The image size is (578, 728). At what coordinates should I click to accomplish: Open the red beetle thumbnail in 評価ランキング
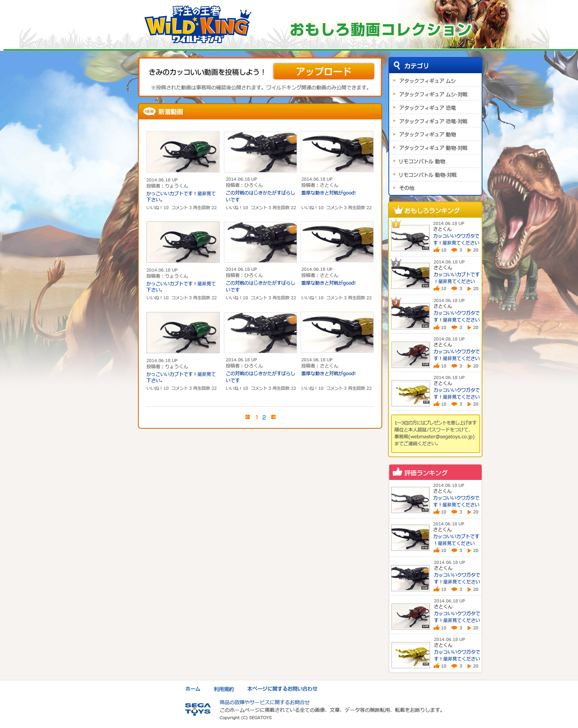point(410,616)
